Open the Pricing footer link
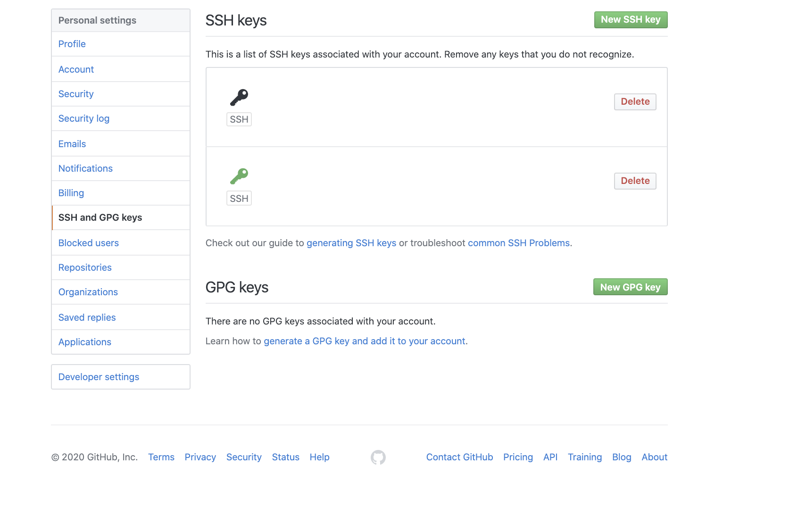This screenshot has width=798, height=532. (518, 457)
